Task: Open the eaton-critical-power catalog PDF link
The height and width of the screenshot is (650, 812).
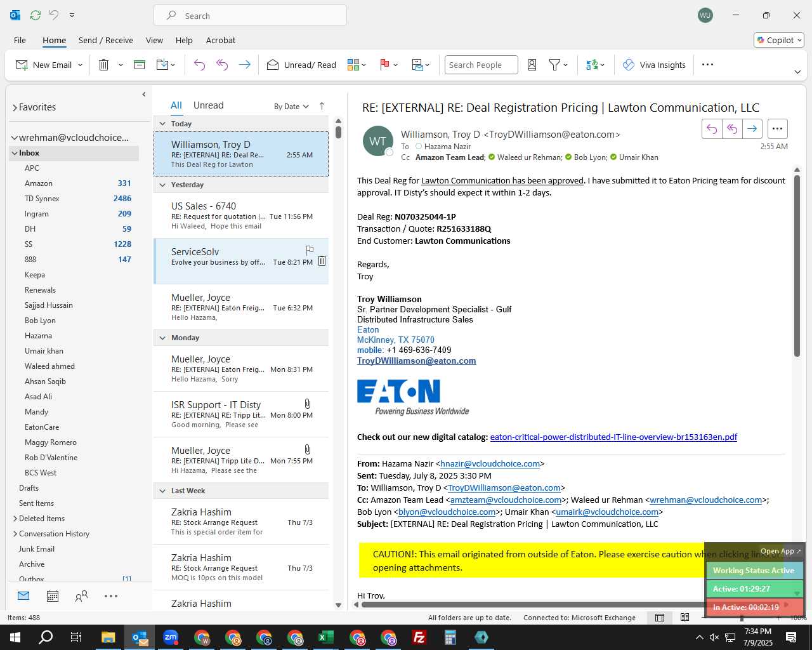Action: (613, 437)
